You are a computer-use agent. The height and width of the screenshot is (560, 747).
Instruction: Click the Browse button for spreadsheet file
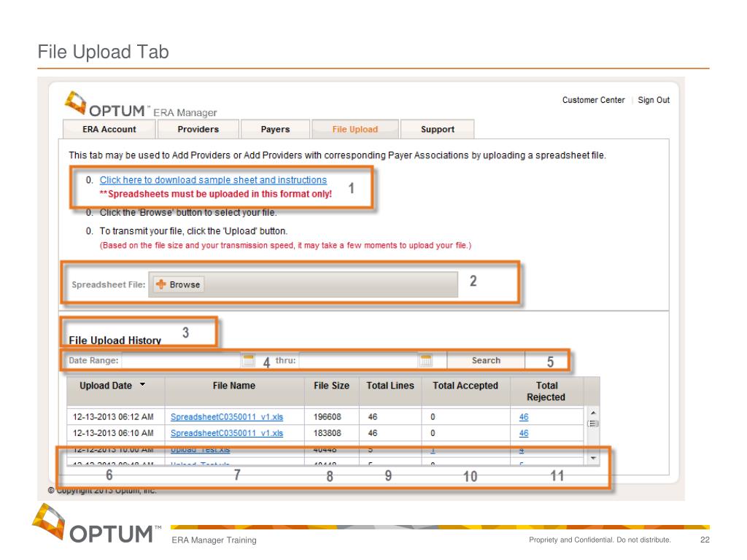coord(179,284)
